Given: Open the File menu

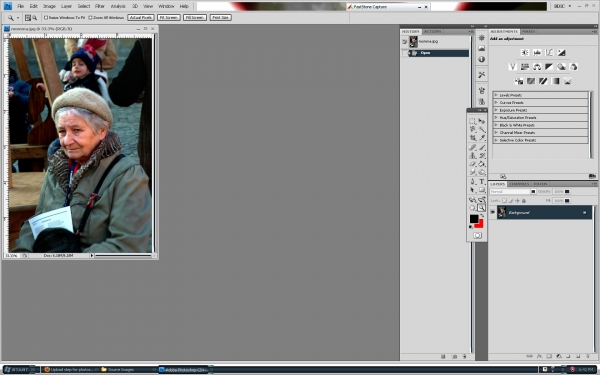Looking at the screenshot, I should tap(21, 6).
